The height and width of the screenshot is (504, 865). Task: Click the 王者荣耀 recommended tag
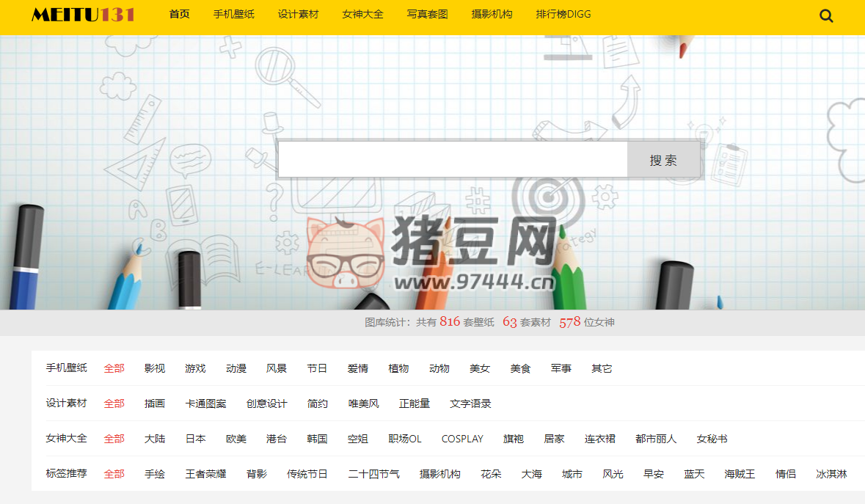[205, 474]
